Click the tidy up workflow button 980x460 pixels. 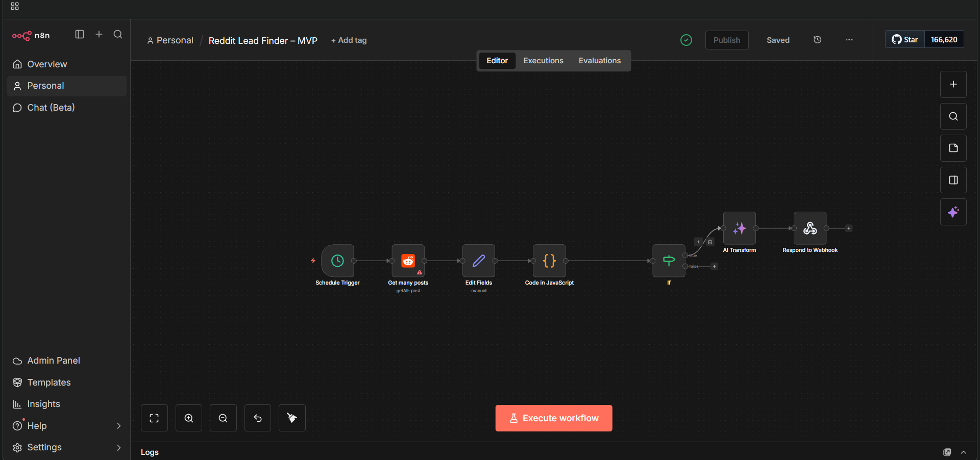coord(292,418)
